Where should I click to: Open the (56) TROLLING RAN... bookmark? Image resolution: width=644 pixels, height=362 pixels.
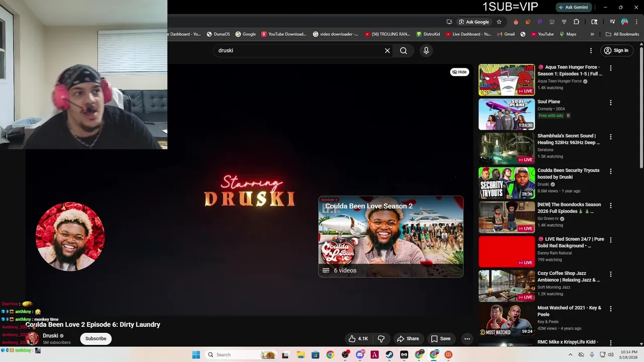387,34
